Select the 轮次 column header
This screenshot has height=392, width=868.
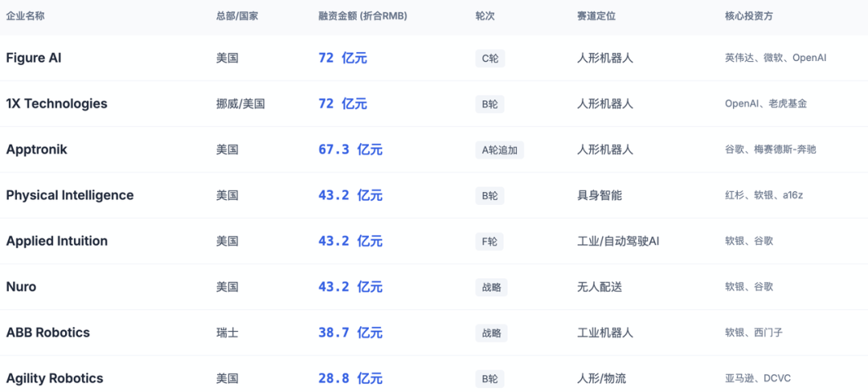pyautogui.click(x=485, y=16)
